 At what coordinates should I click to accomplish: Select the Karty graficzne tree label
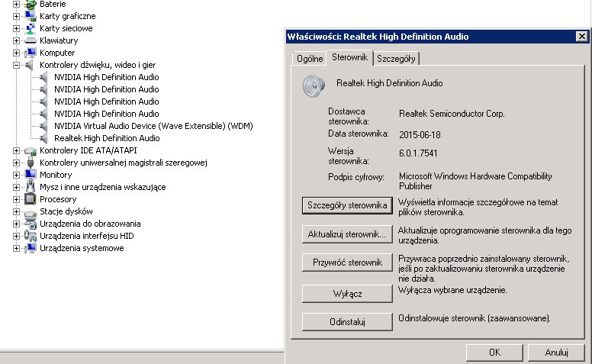[x=68, y=16]
